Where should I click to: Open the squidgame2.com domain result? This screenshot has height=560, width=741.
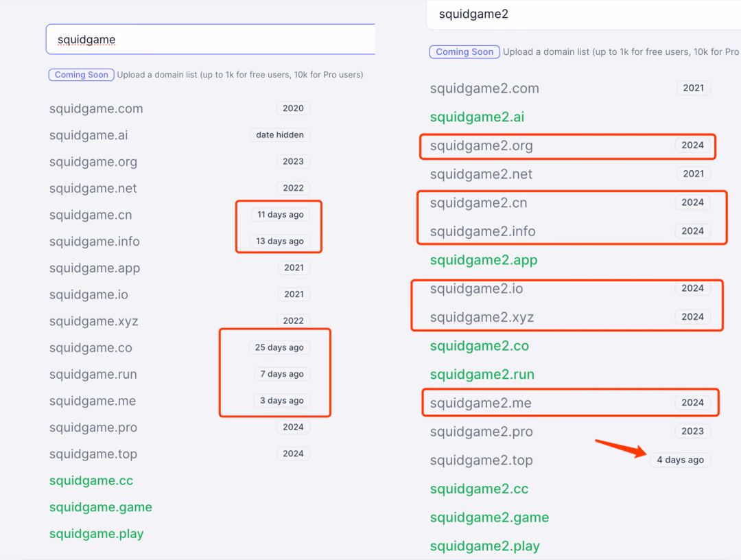point(484,89)
